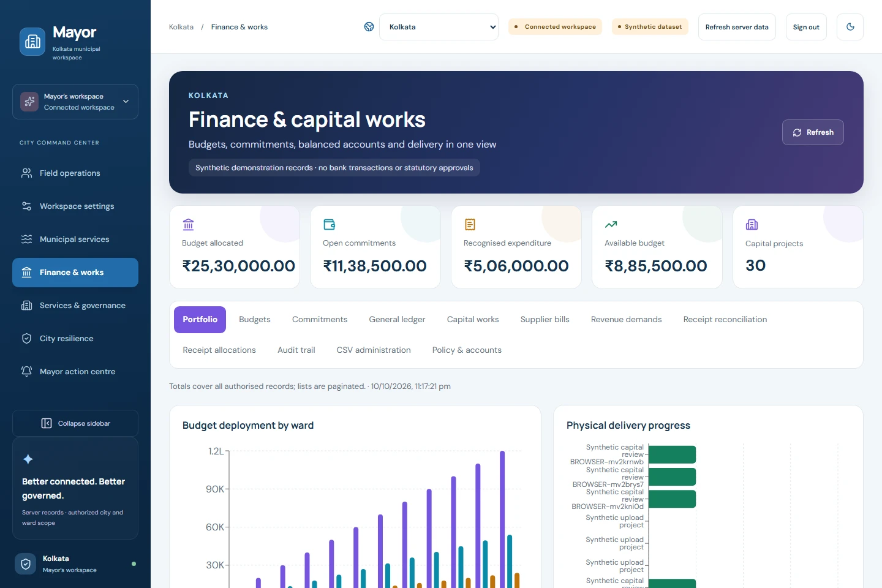Click the Physical delivery progress heading

[628, 426]
